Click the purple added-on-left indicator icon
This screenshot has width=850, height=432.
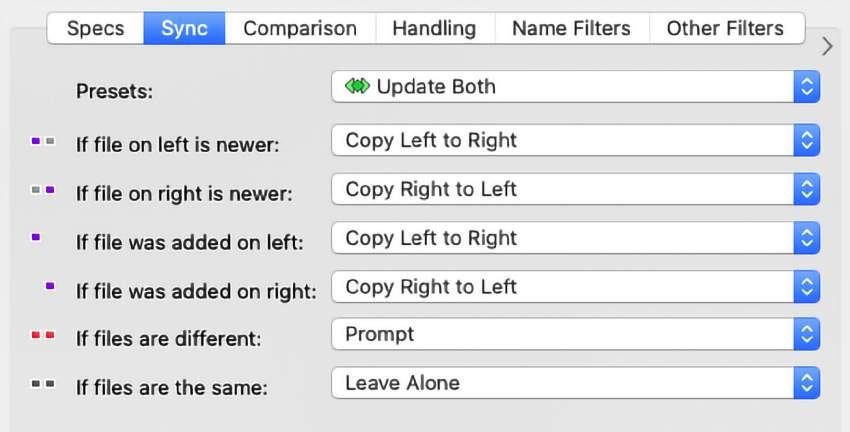tap(36, 238)
